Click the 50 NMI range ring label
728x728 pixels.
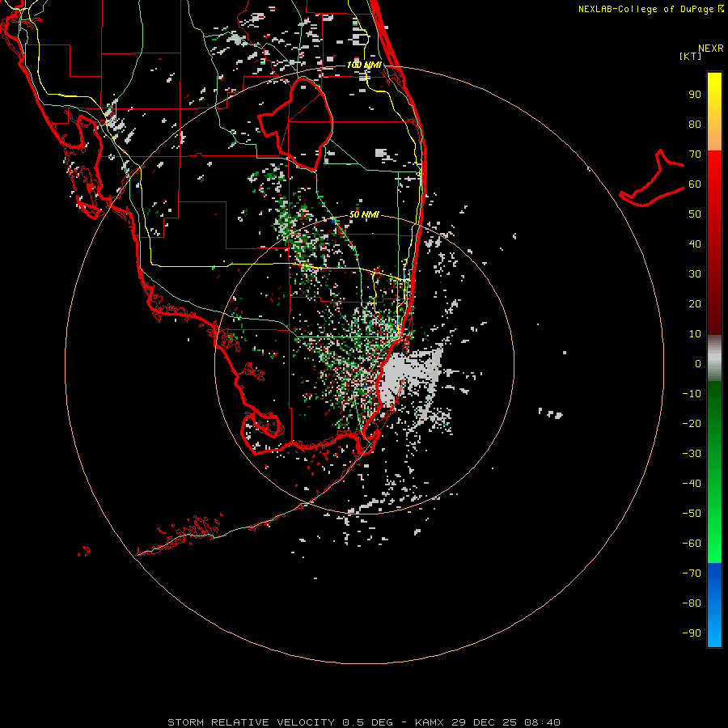pyautogui.click(x=365, y=214)
